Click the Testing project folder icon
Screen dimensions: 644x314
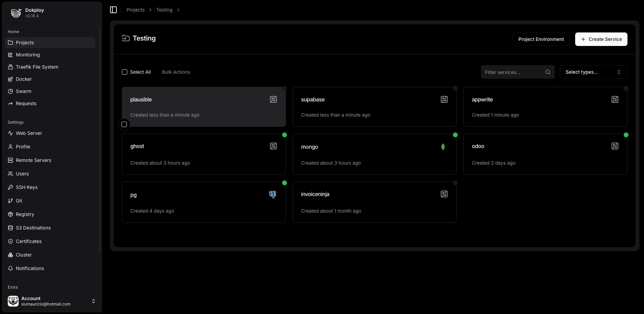[125, 38]
